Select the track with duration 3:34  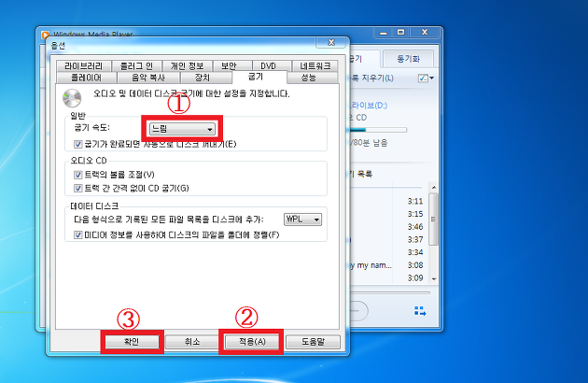388,252
